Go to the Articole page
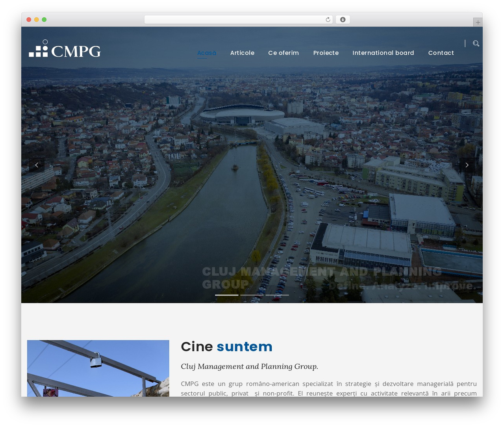The width and height of the screenshot is (504, 427). pos(242,53)
